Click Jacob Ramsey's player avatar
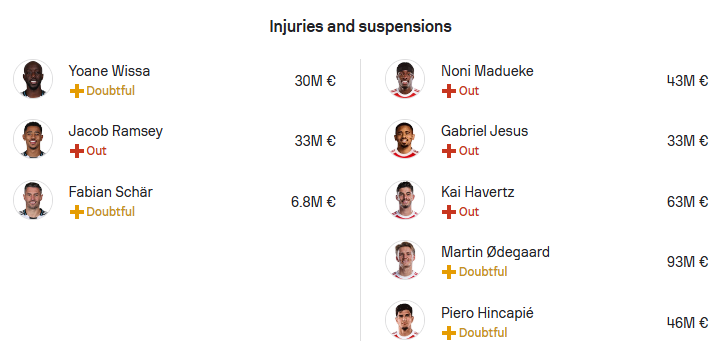The height and width of the screenshot is (360, 721). tap(33, 139)
